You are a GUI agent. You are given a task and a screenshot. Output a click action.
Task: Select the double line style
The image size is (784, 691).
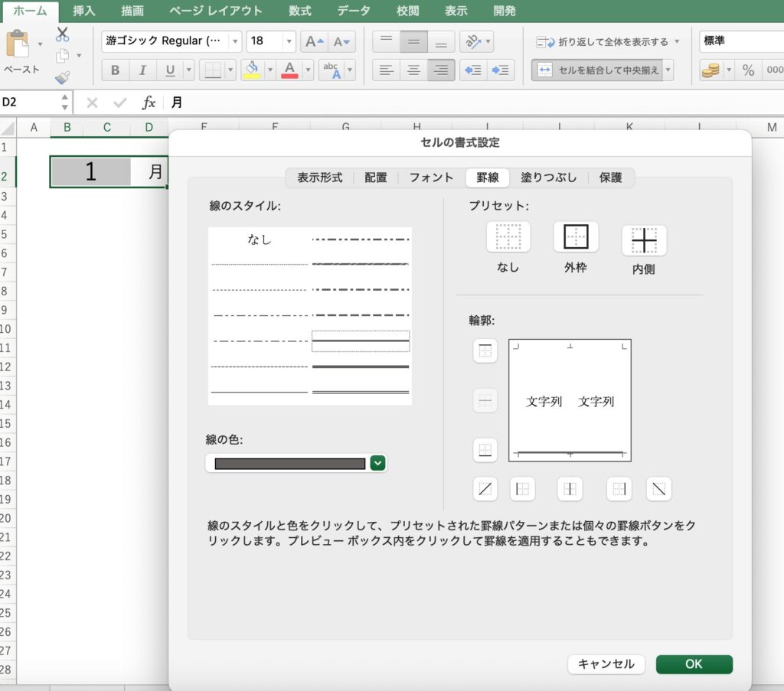(361, 393)
